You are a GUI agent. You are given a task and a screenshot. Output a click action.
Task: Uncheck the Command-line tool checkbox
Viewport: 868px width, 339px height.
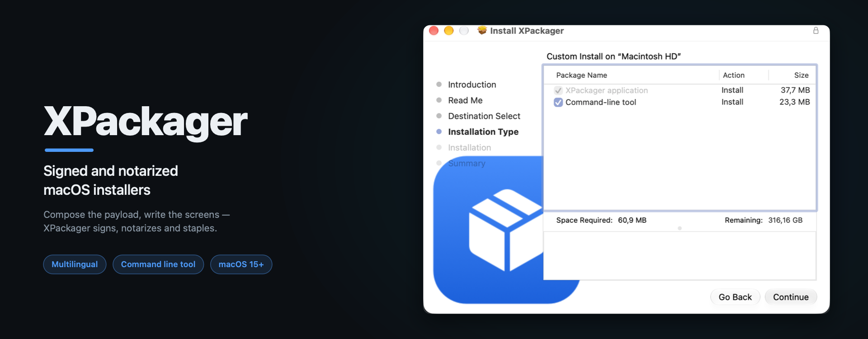click(558, 102)
